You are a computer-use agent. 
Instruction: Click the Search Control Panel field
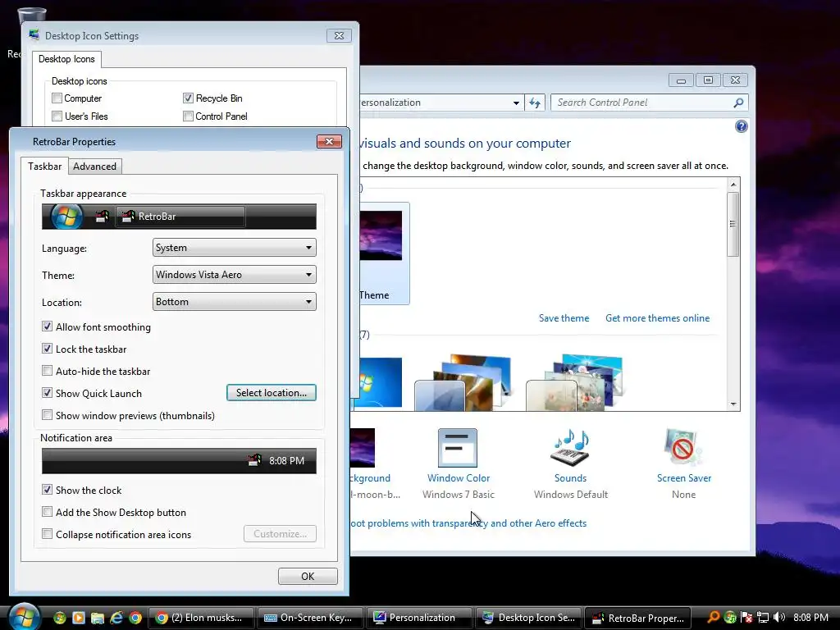(650, 103)
